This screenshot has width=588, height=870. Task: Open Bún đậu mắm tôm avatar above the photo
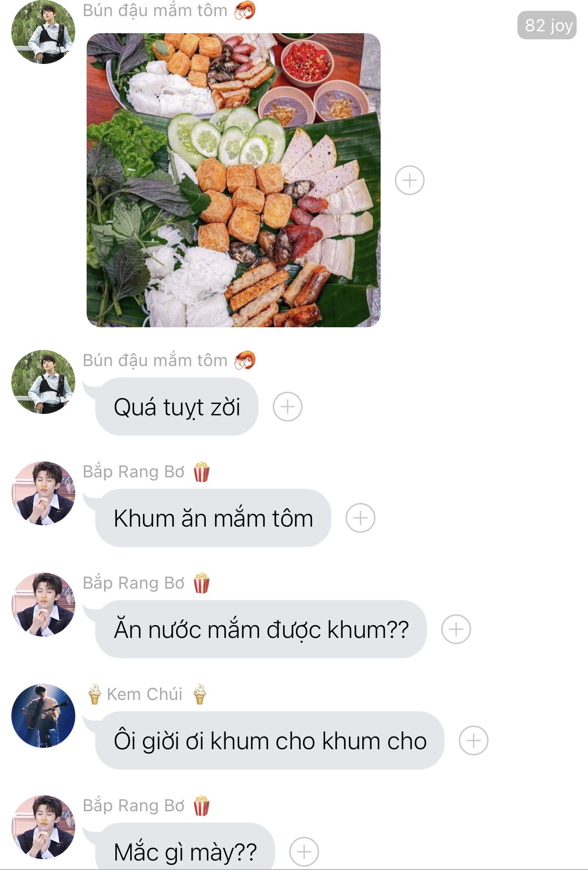coord(43,32)
